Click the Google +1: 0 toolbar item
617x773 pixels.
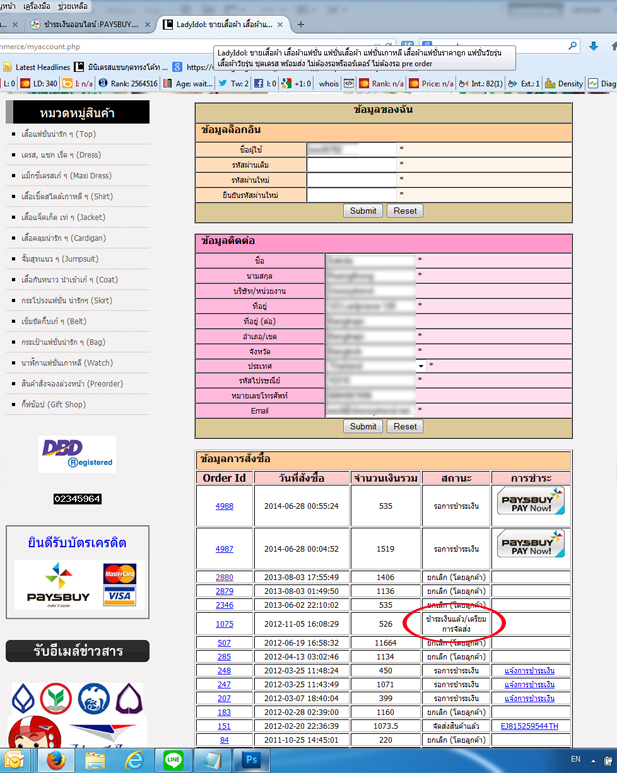296,83
